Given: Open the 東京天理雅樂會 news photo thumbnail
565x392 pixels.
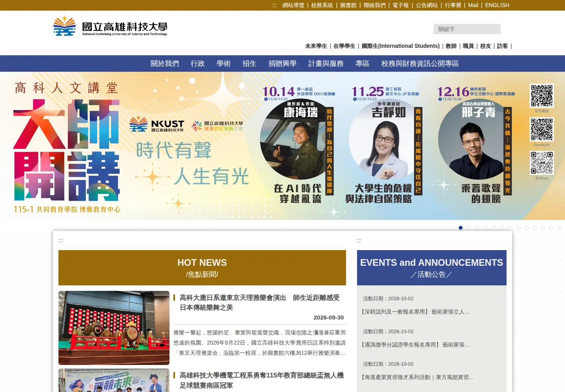Looking at the screenshot, I should click(114, 328).
